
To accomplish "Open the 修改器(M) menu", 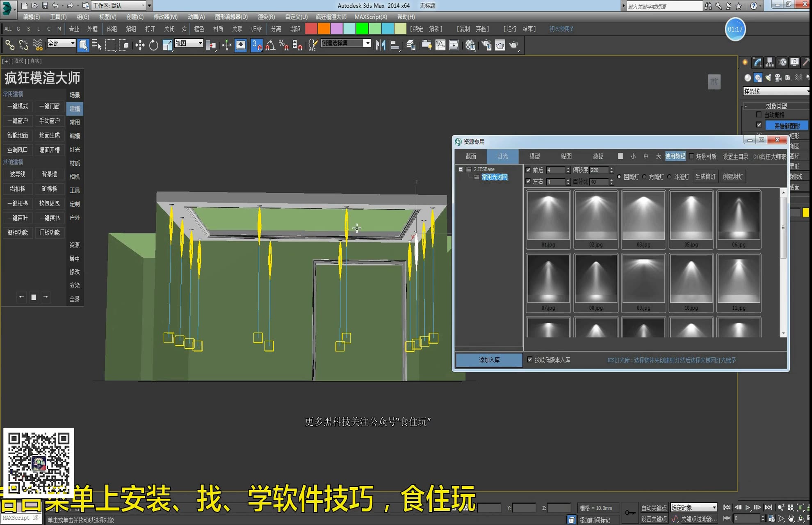I will tap(165, 17).
